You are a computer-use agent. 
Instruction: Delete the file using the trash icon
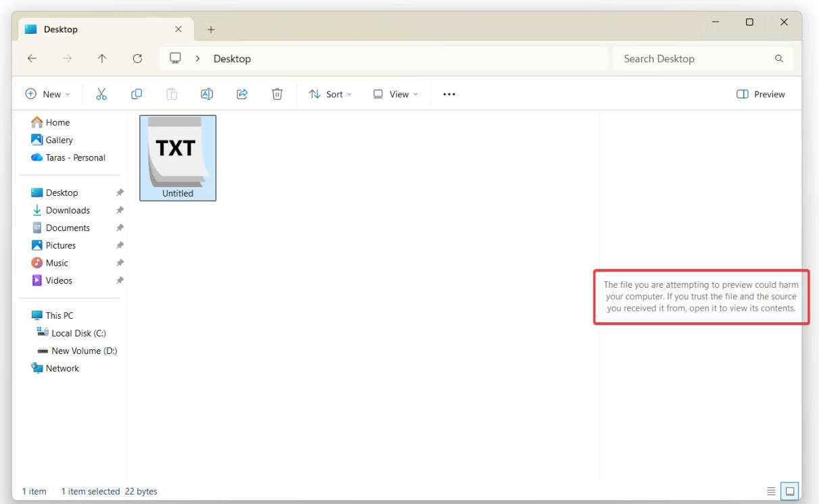pos(277,94)
